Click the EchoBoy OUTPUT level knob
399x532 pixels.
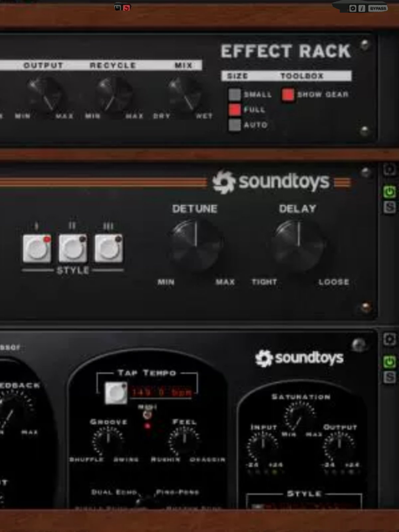click(339, 447)
